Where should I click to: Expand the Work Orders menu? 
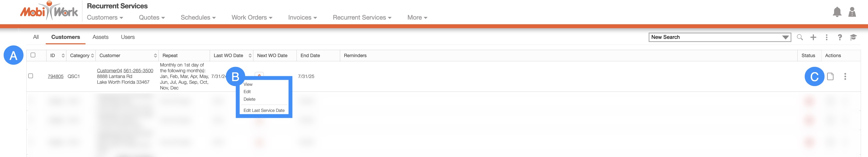click(252, 17)
